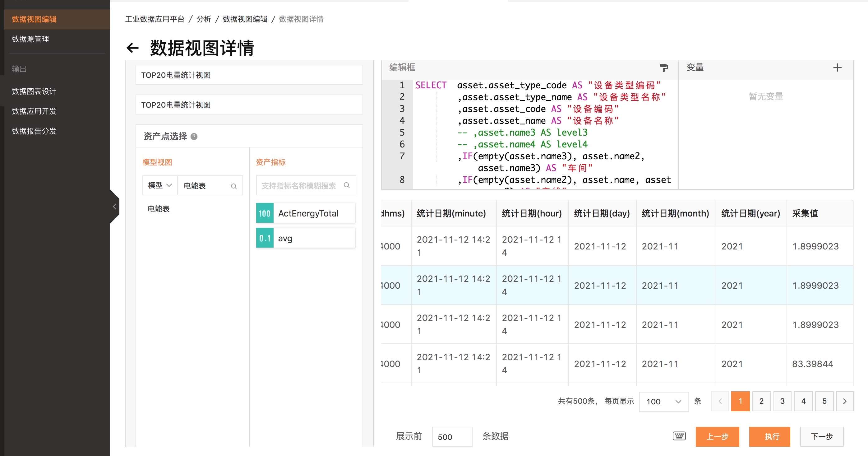The image size is (868, 456).
Task: Go to previous page arrow in pagination
Action: (720, 401)
